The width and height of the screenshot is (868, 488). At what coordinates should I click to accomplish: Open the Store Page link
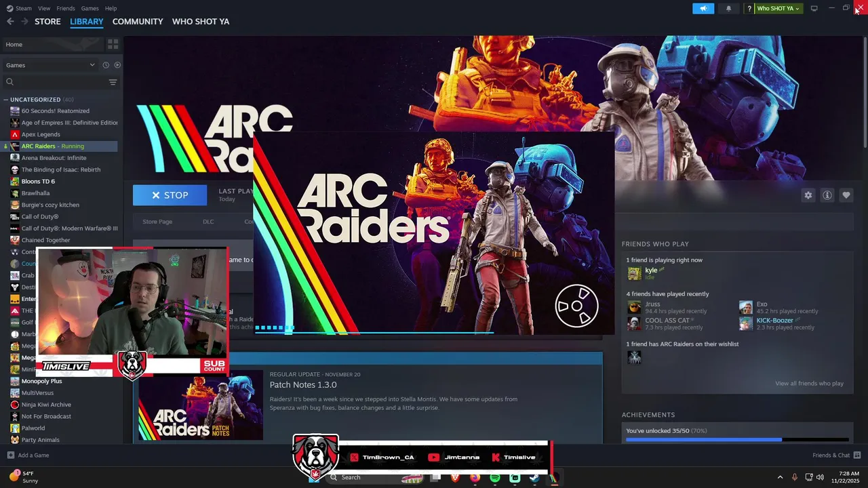click(x=157, y=222)
